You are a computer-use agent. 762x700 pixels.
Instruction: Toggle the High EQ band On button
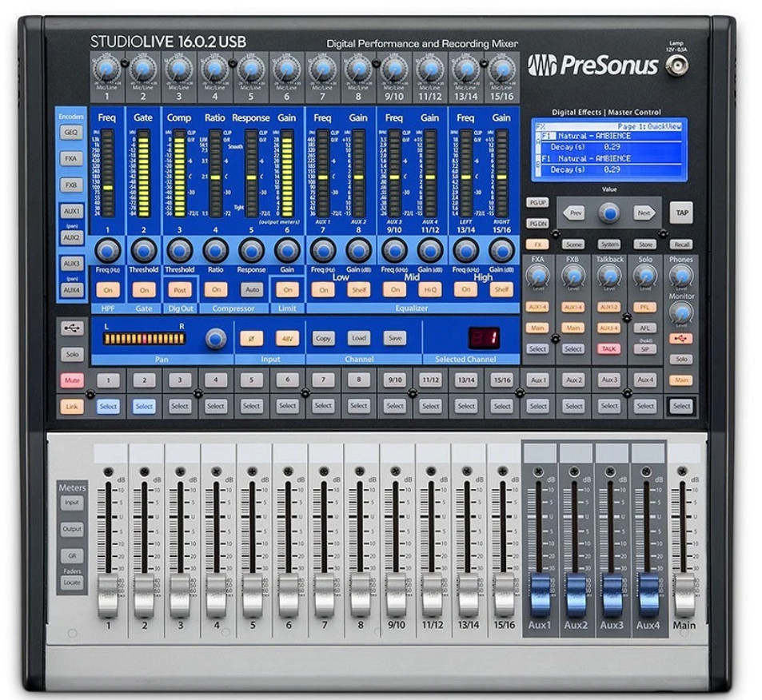(x=466, y=289)
